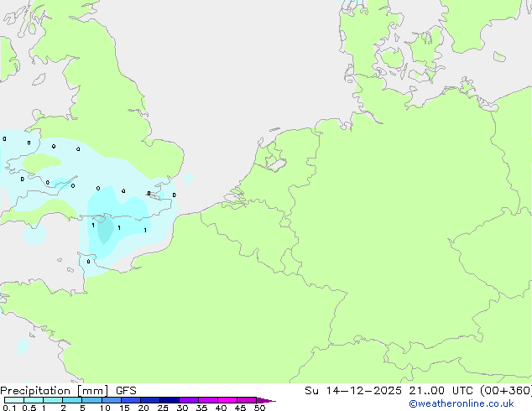Viewport: 532px width, 411px height.
Task: Click the GFS model label
Action: point(124,391)
